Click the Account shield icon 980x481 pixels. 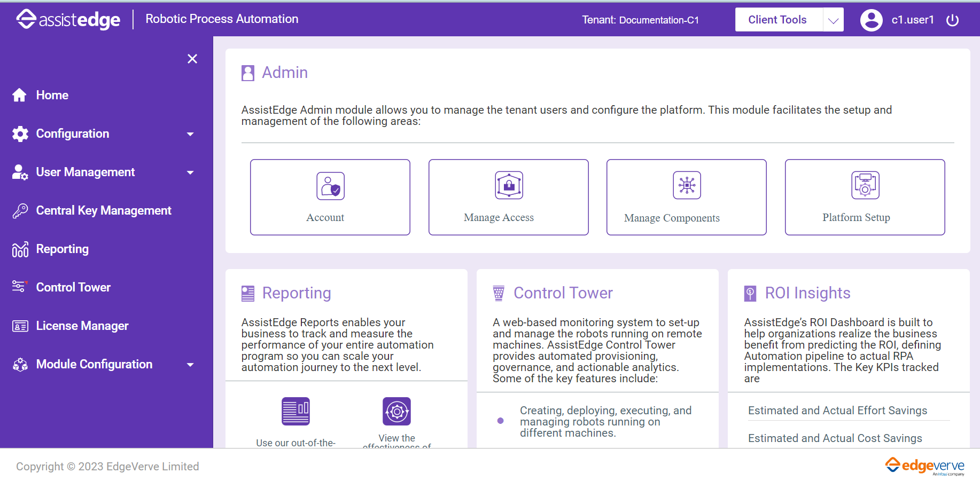pos(330,186)
